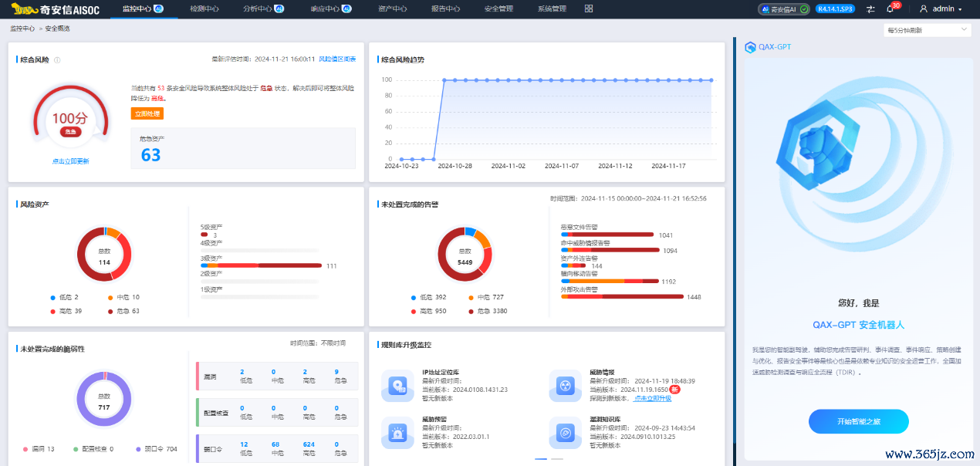
Task: Click the second carousel dot under rule libraries
Action: [556, 459]
